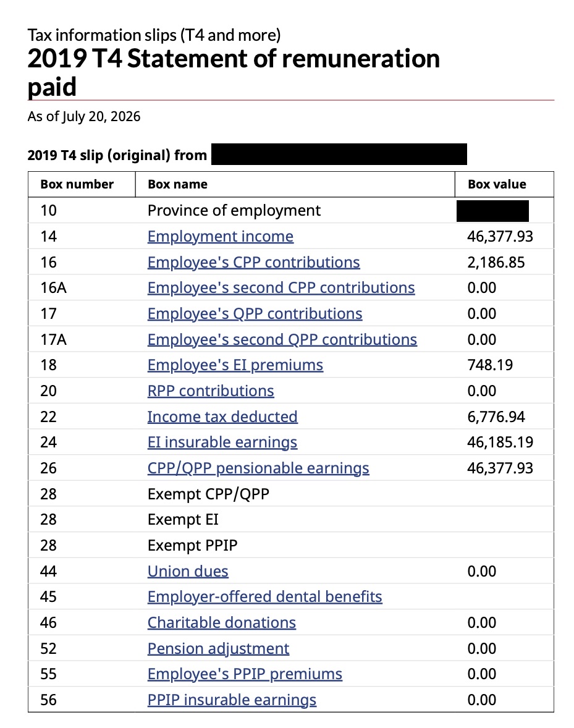Open the Employment income link
This screenshot has height=728, width=574.
click(221, 237)
